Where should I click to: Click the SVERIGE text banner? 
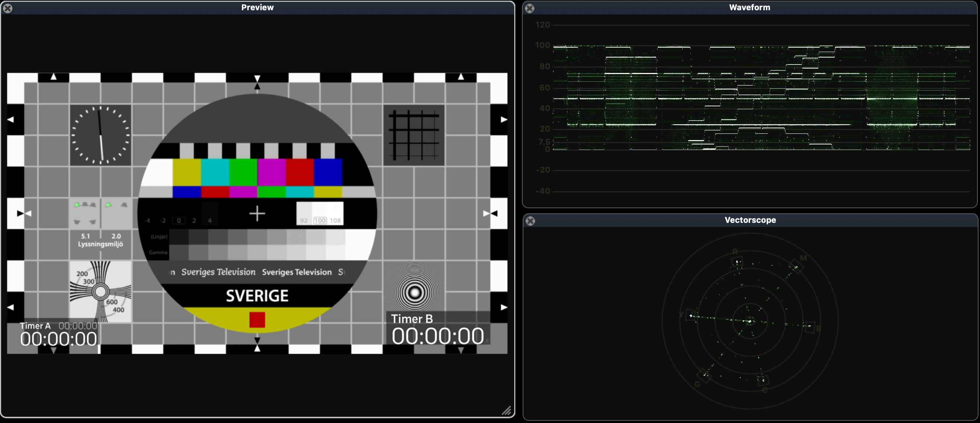[x=257, y=296]
